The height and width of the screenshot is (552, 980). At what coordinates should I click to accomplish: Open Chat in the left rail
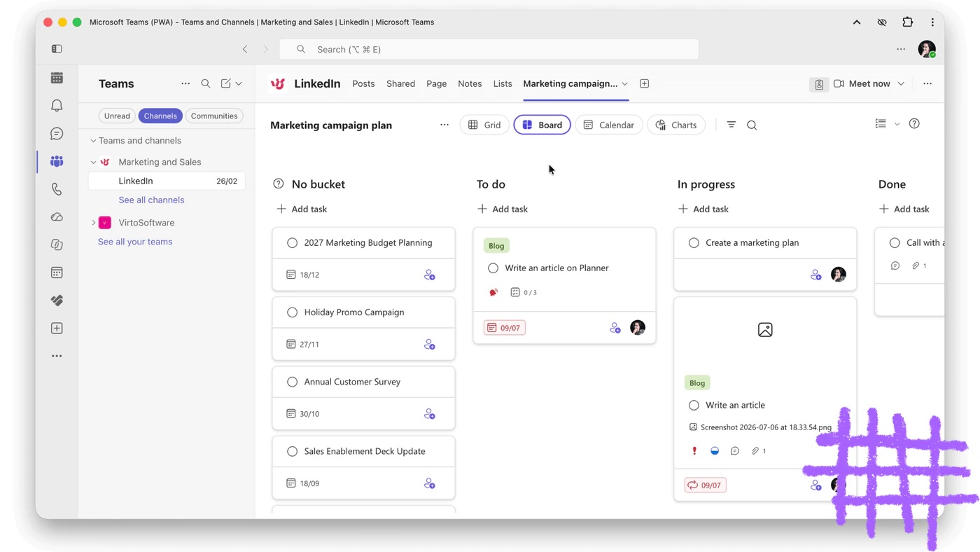pos(57,134)
